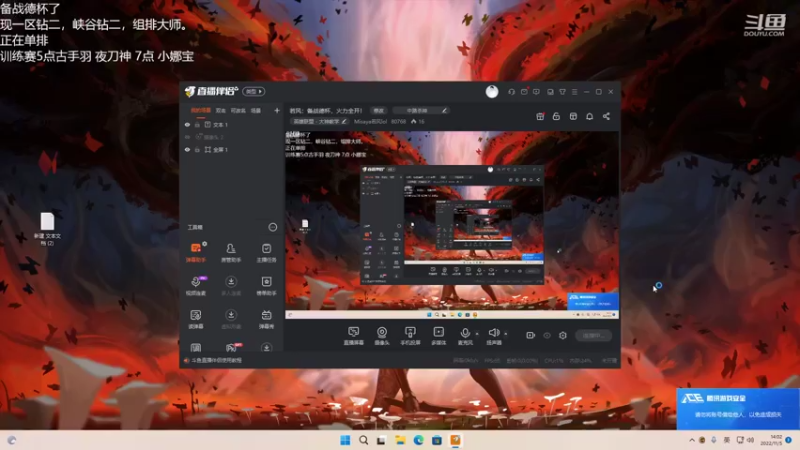This screenshot has height=450, width=800.
Task: Click the stream preview canvas
Action: click(x=452, y=225)
